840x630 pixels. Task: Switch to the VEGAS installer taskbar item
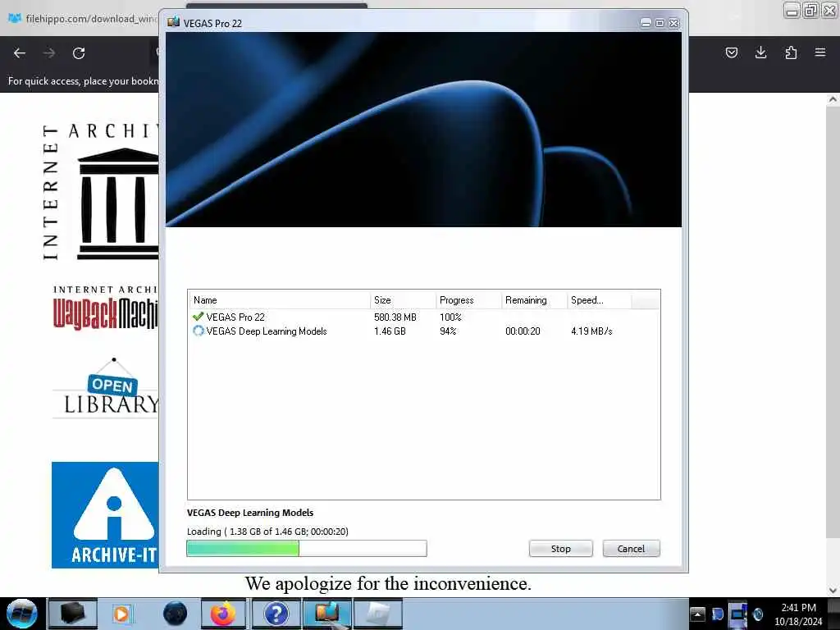pyautogui.click(x=327, y=614)
